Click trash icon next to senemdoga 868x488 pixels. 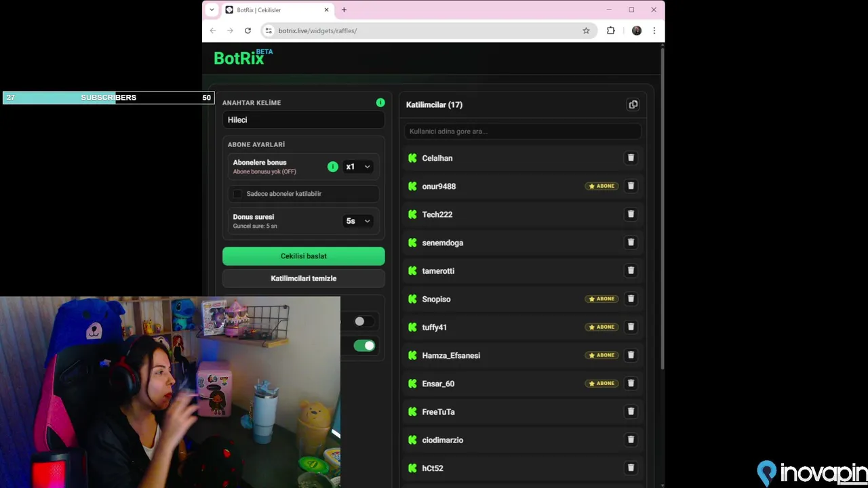631,243
